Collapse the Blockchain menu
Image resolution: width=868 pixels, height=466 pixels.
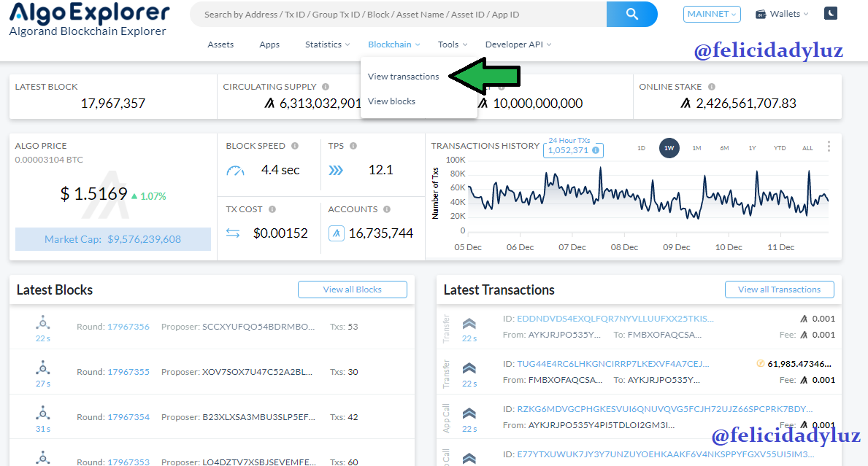click(x=394, y=44)
